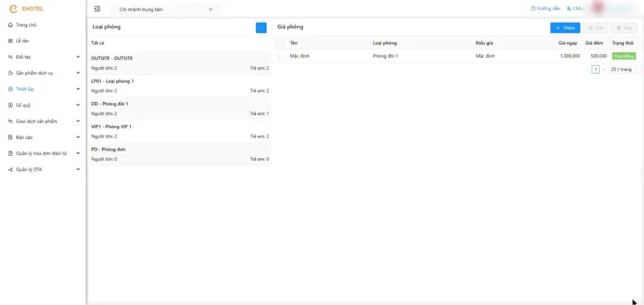This screenshot has height=305, width=644.
Task: Select OUTSITE - OUTSITE room type
Action: pyautogui.click(x=179, y=64)
